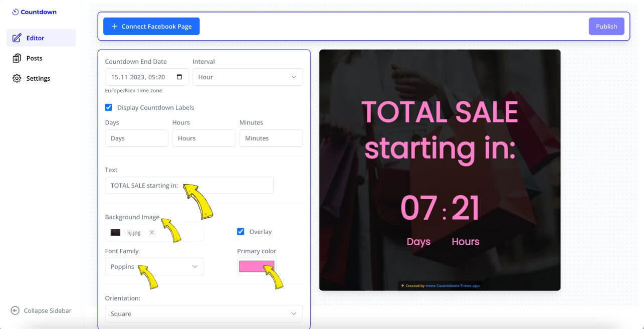Click the Collapse Sidebar arrow icon
Viewport: 644px width, 329px height.
(x=15, y=310)
